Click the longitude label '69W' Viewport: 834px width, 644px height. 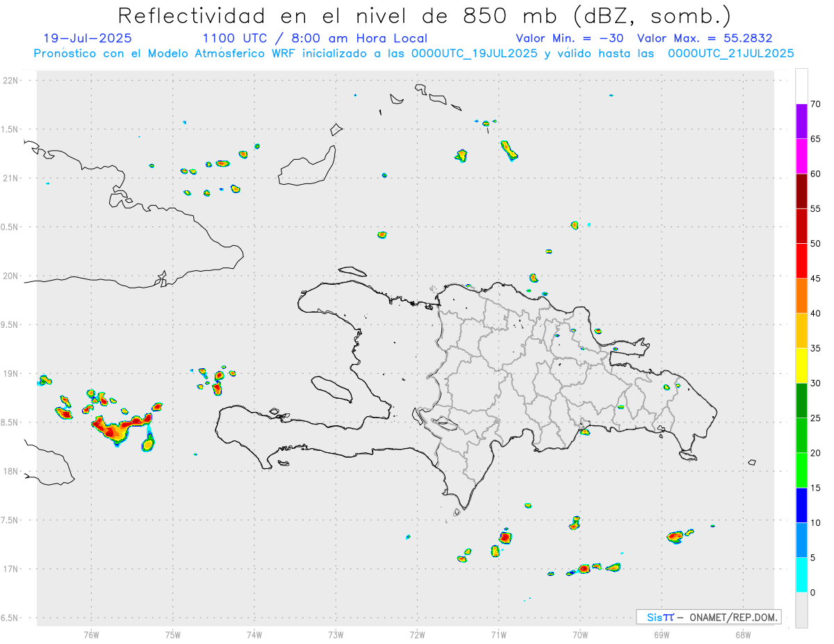point(662,634)
